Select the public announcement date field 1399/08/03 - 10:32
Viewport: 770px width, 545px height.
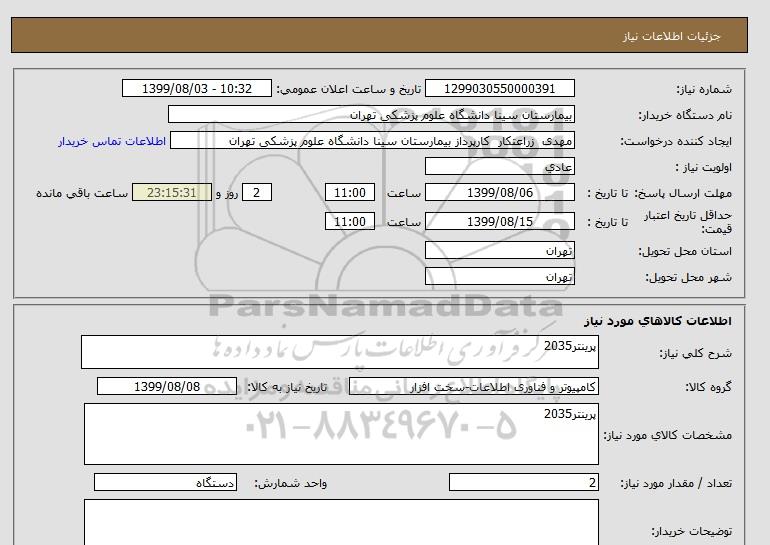pyautogui.click(x=196, y=88)
